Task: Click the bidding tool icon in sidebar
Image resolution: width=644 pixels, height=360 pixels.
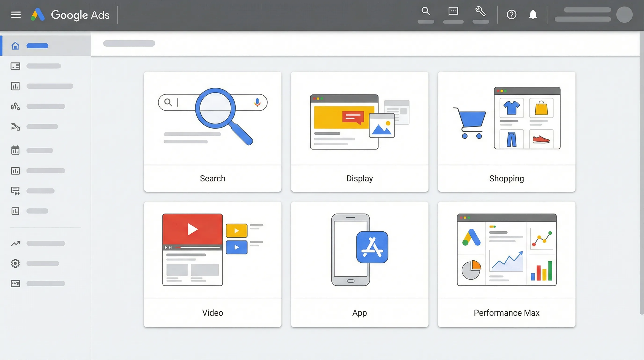Action: (15, 127)
